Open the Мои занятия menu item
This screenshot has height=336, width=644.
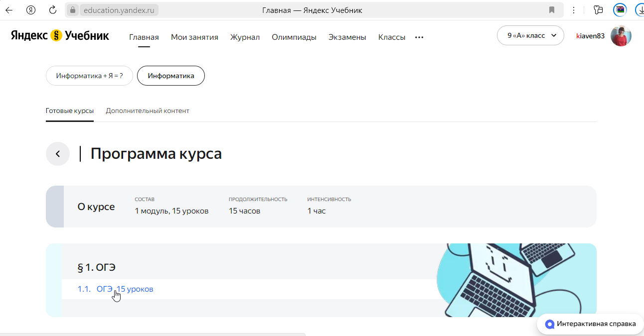pos(194,37)
